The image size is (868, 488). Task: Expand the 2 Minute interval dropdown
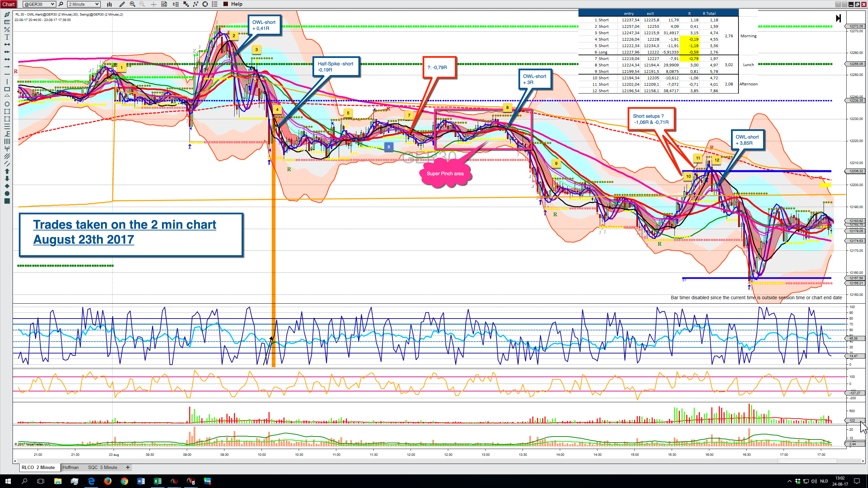[x=84, y=4]
